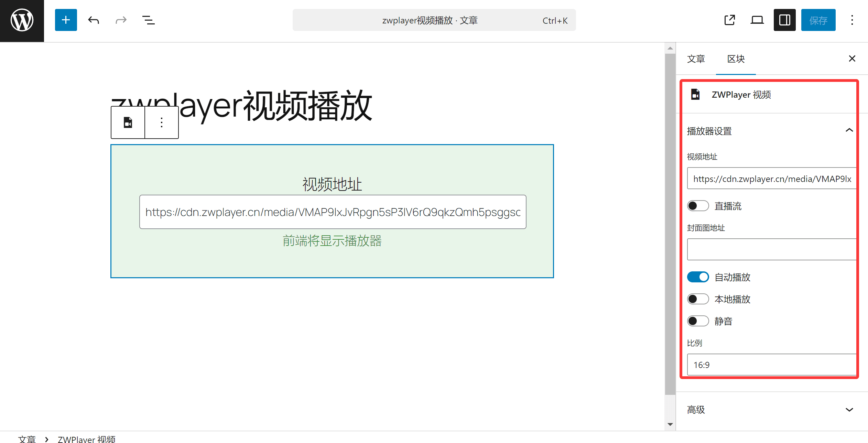Disable the 自动播放 toggle

pos(698,277)
